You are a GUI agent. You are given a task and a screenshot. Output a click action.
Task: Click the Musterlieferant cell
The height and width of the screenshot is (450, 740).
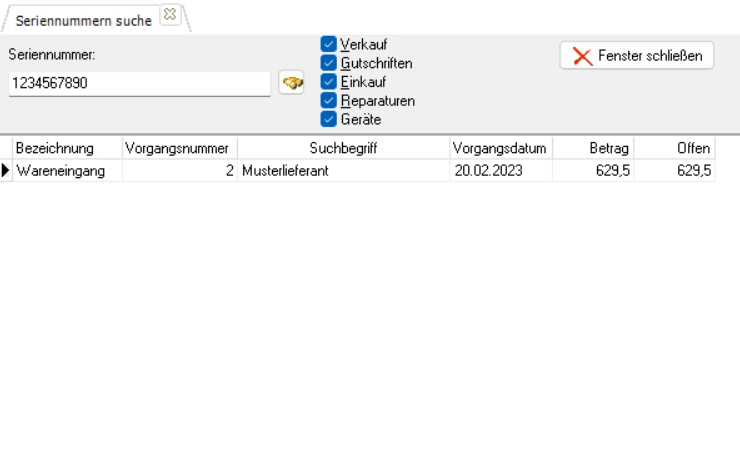(x=343, y=170)
